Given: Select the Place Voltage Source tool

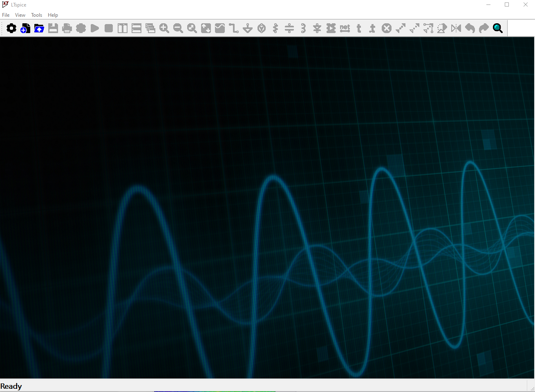Looking at the screenshot, I should [x=262, y=28].
